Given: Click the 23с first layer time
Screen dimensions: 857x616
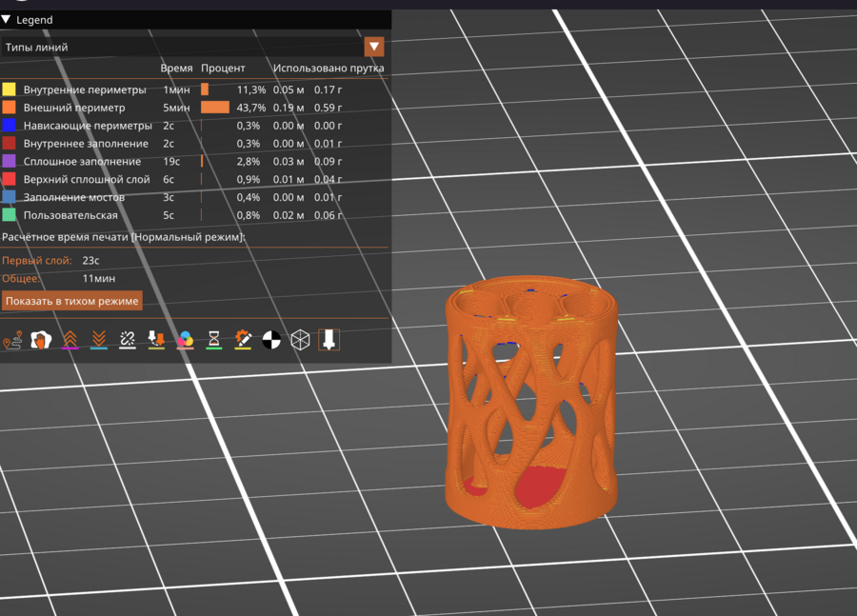Looking at the screenshot, I should (x=90, y=261).
